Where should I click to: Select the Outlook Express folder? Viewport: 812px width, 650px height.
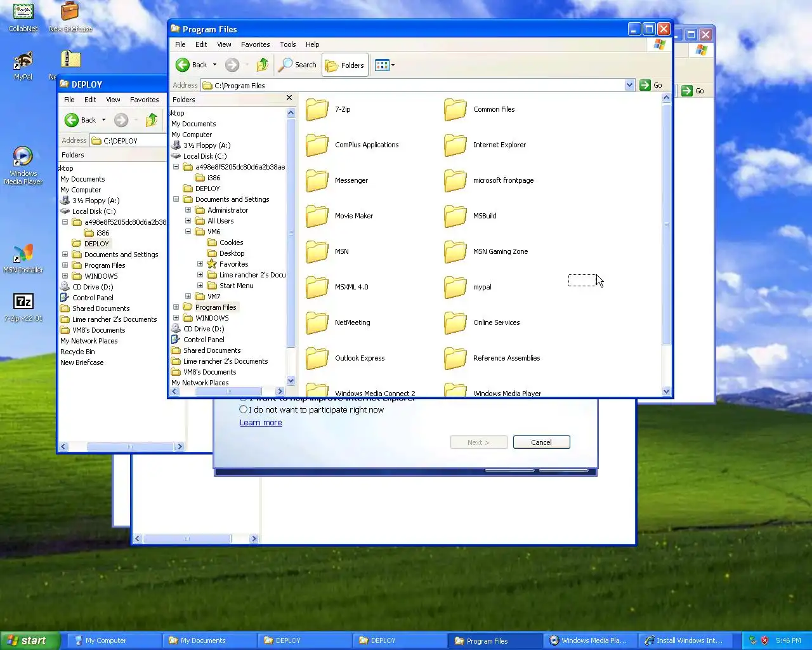[x=346, y=358]
